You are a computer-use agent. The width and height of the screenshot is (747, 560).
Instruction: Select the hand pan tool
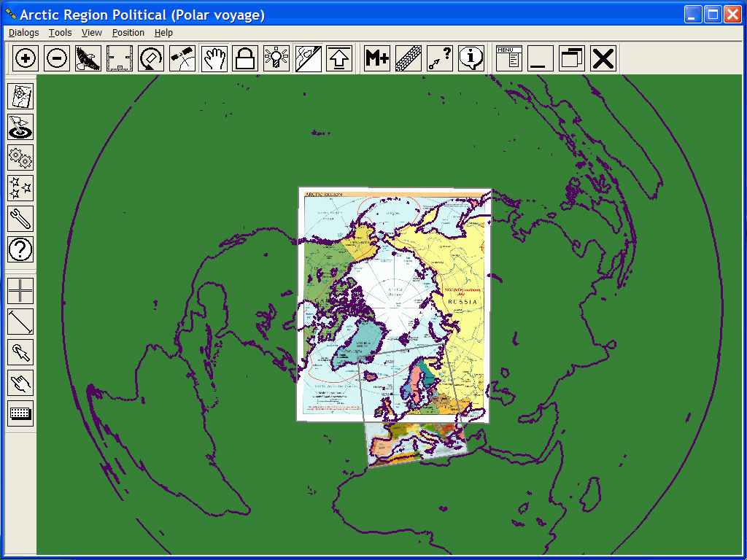pyautogui.click(x=214, y=58)
